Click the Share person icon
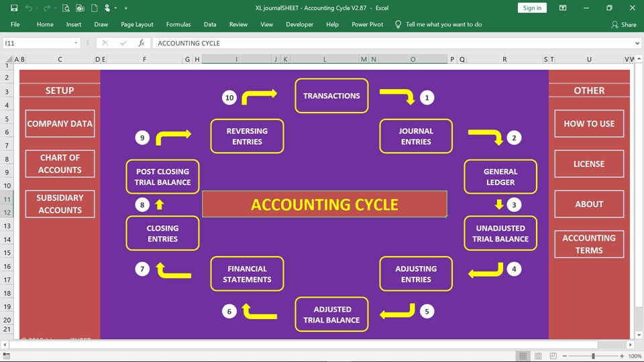Image resolution: width=644 pixels, height=362 pixels. (614, 25)
